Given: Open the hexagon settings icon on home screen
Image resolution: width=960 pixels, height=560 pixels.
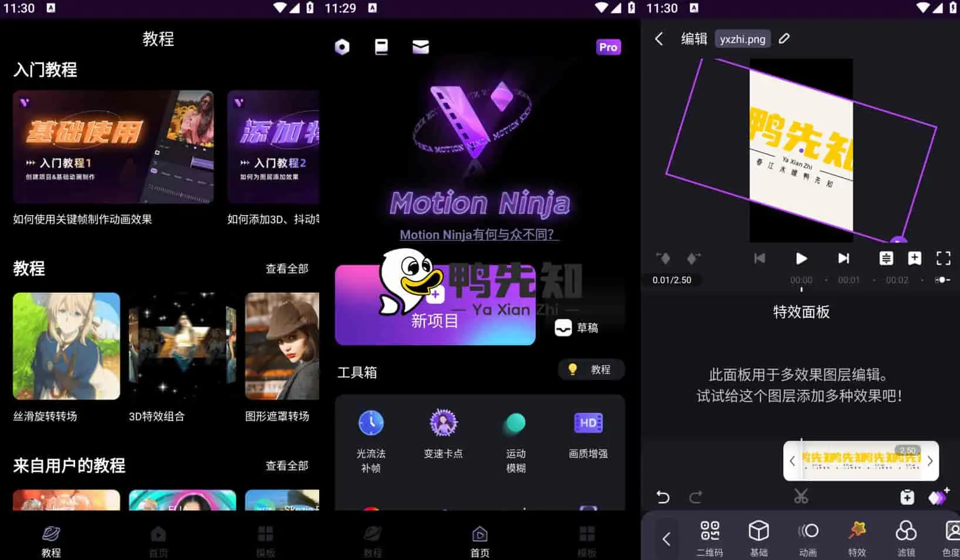Looking at the screenshot, I should click(x=342, y=47).
